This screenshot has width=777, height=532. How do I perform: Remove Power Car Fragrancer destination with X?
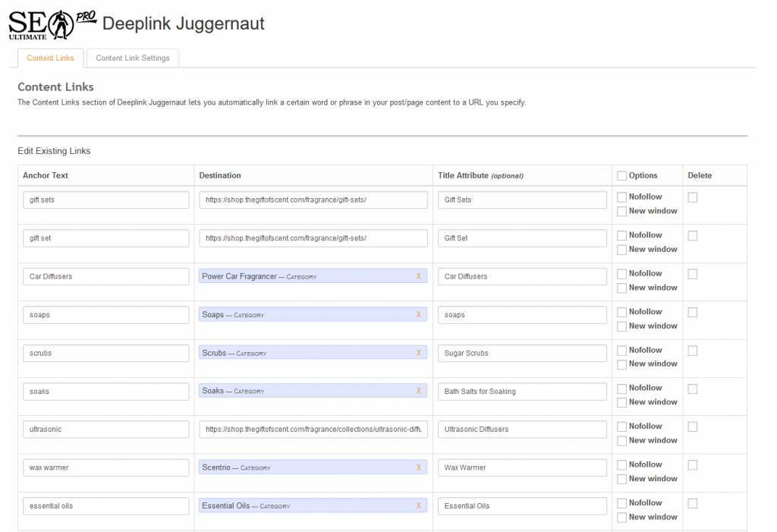pyautogui.click(x=418, y=276)
